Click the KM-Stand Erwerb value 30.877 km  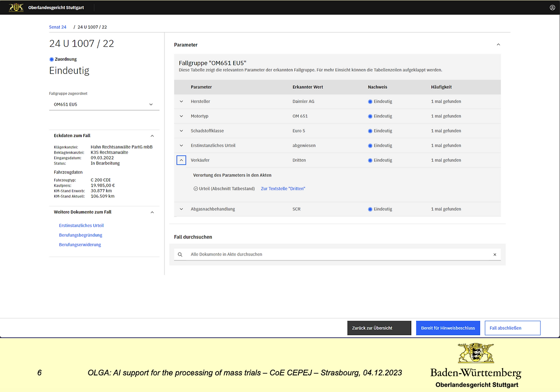101,191
